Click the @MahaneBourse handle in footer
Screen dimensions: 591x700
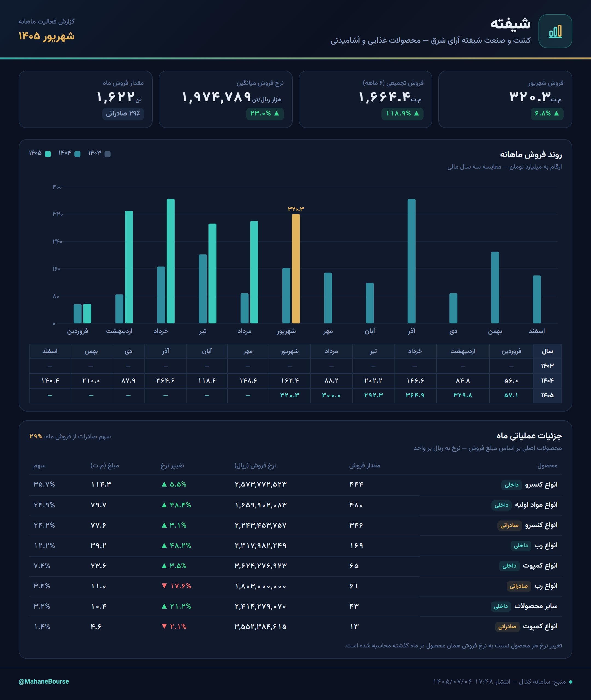coord(44,681)
